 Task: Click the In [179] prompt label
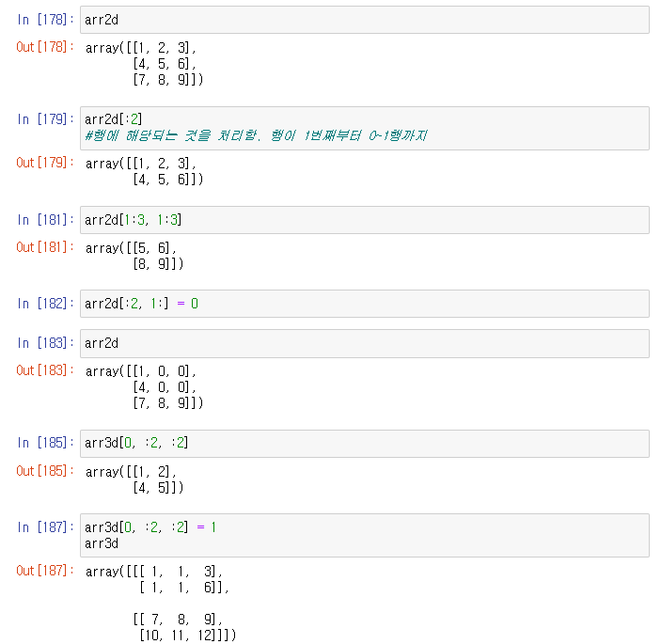[45, 119]
